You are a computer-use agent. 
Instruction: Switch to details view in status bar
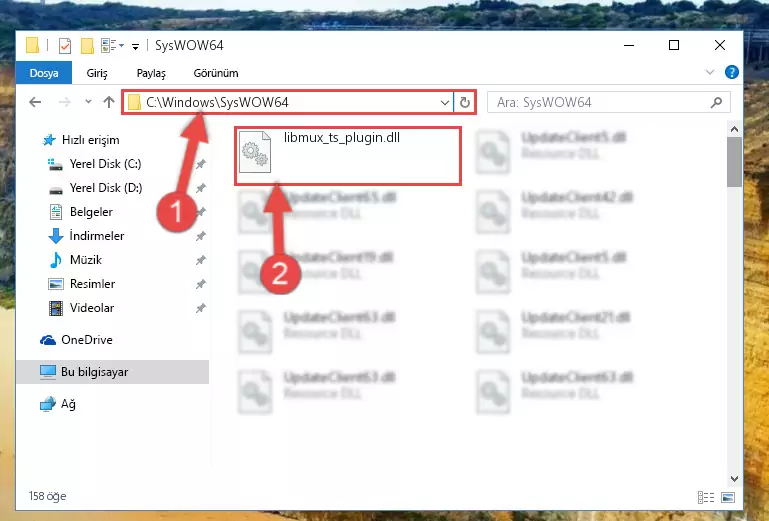coord(705,497)
